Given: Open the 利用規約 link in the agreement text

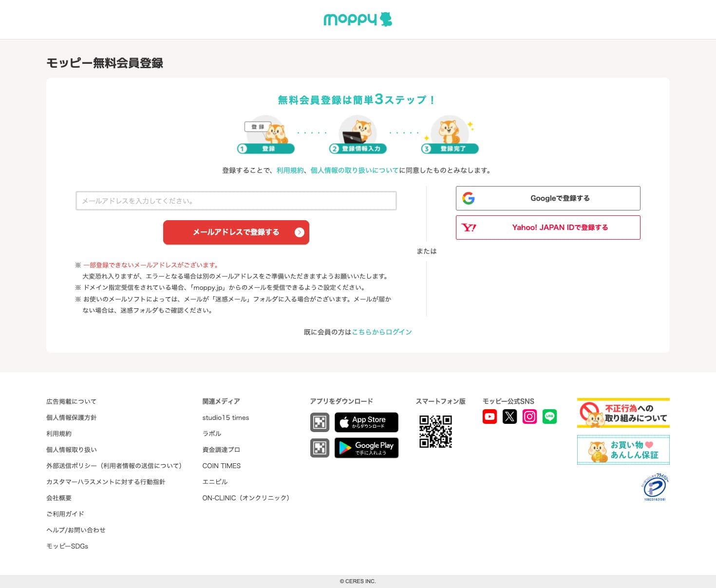Looking at the screenshot, I should (290, 171).
